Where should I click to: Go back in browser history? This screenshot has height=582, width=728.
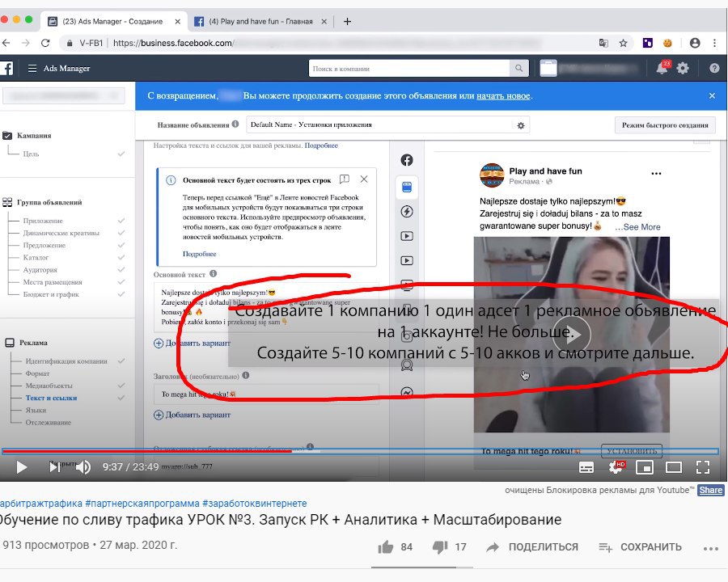(x=6, y=43)
